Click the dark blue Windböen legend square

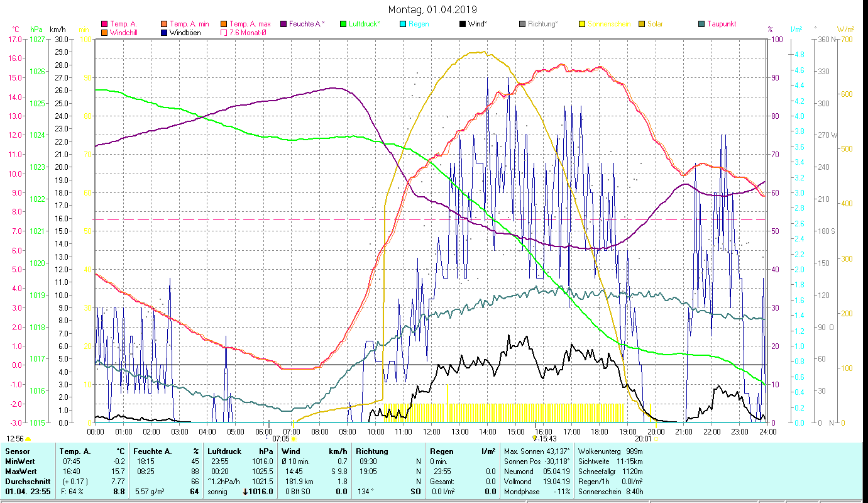163,33
